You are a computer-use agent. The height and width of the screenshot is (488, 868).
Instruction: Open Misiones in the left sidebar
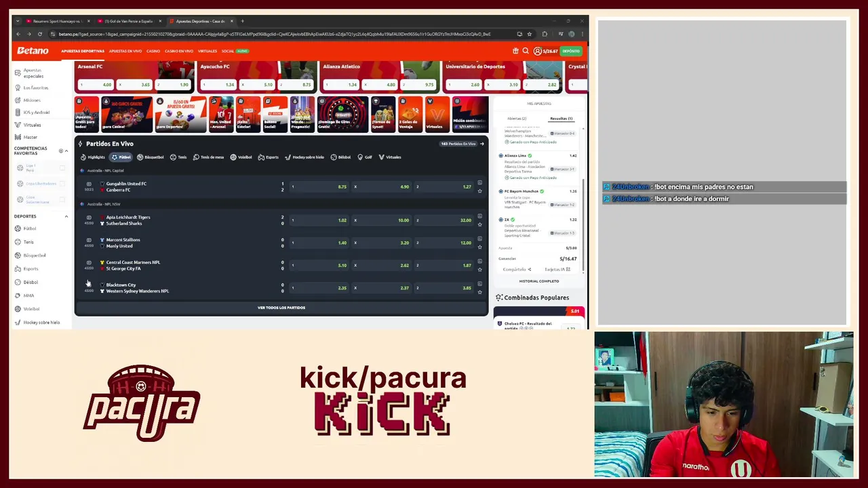[31, 100]
